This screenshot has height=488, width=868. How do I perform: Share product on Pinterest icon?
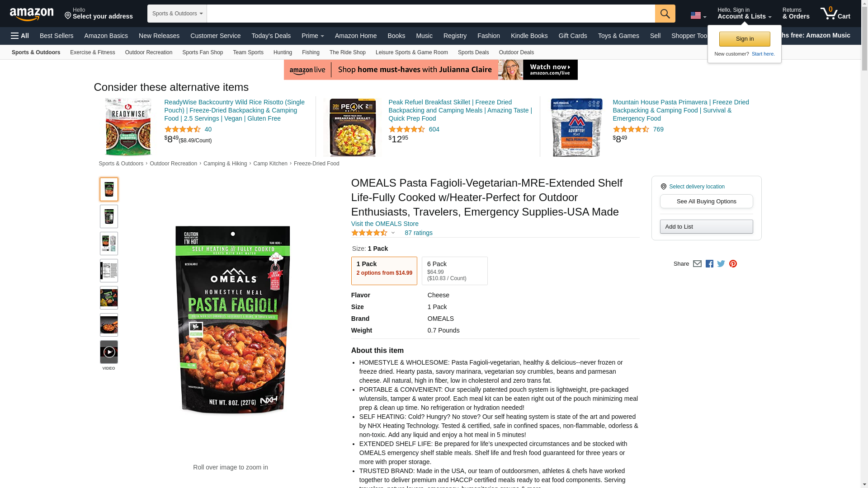point(733,264)
